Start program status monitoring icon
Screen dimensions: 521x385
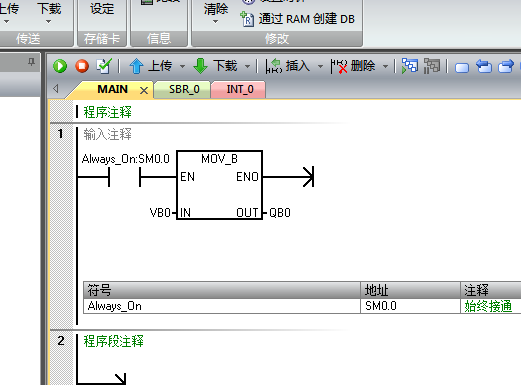click(x=410, y=66)
